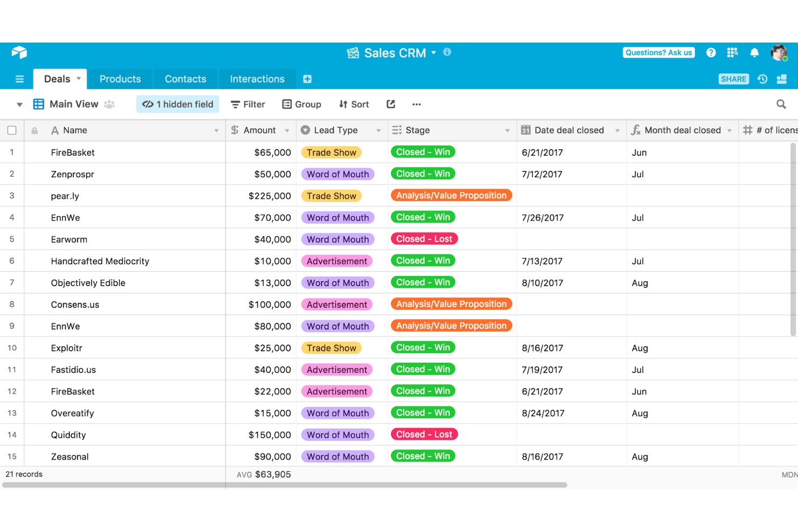Open the Date deal closed column dropdown
The width and height of the screenshot is (798, 532).
pyautogui.click(x=617, y=130)
